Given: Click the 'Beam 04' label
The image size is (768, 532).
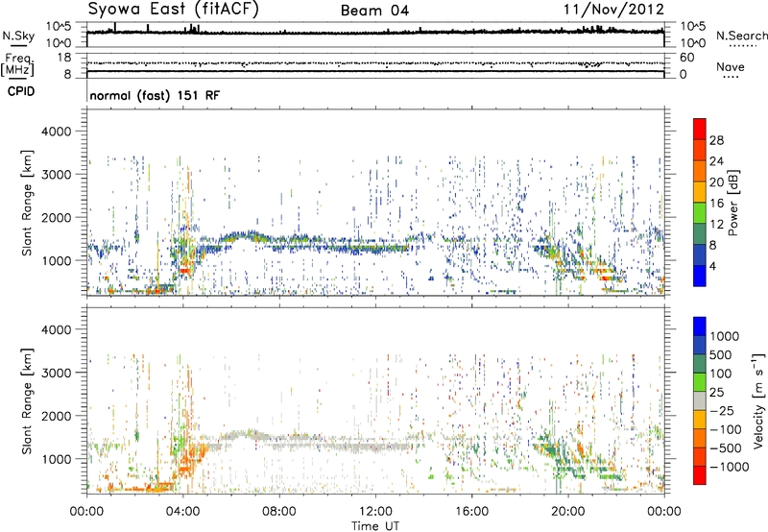Looking at the screenshot, I should click(374, 11).
